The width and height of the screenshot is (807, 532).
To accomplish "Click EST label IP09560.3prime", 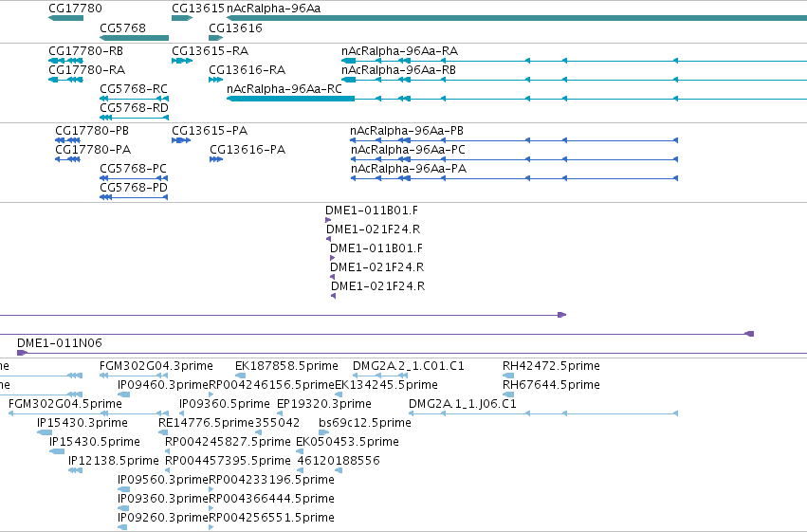I will [163, 480].
